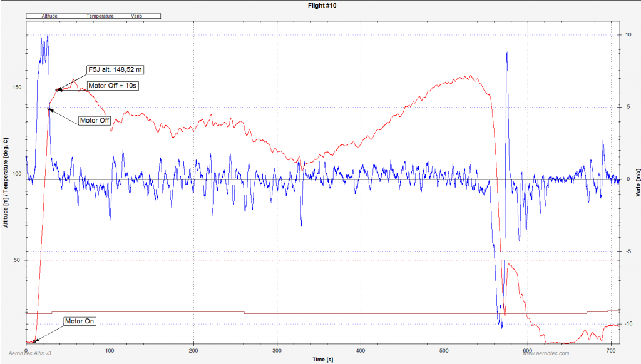Click the Motor Off marker point on the curve
Screen dimensions: 641x364
click(49, 109)
